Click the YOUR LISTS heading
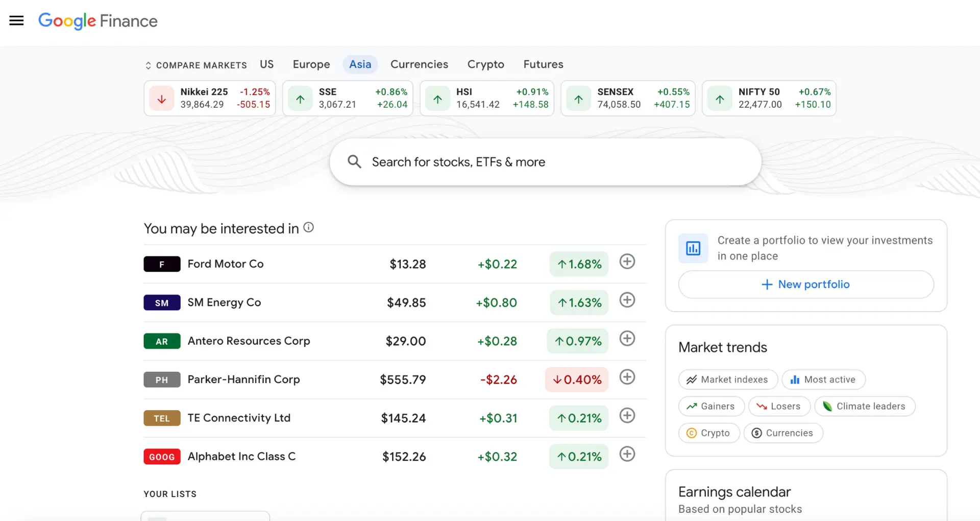The width and height of the screenshot is (980, 521). pos(170,494)
